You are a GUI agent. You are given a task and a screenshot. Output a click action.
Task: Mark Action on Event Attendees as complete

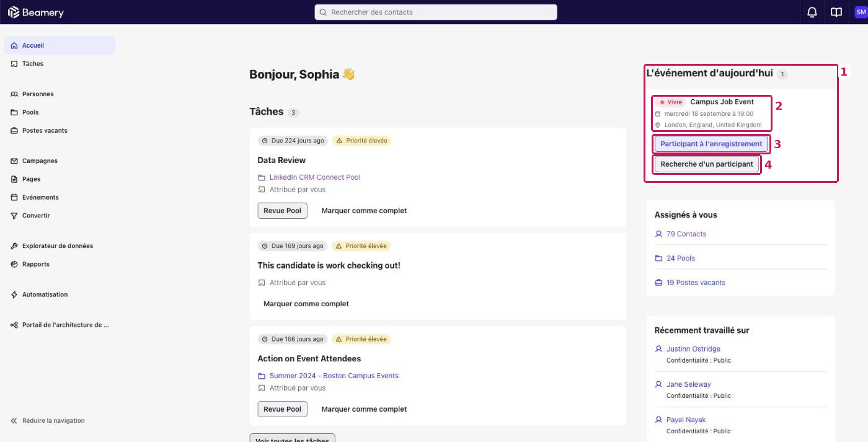[364, 409]
